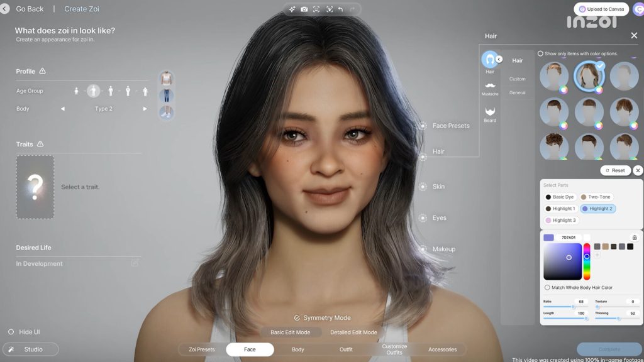
Task: Click the profile avatar icon in the top right corner
Action: [x=638, y=9]
